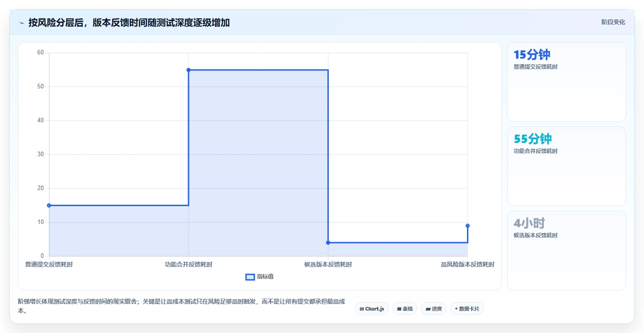This screenshot has height=333, width=644.
Task: Click the 阶段变化 label in header
Action: [x=613, y=22]
